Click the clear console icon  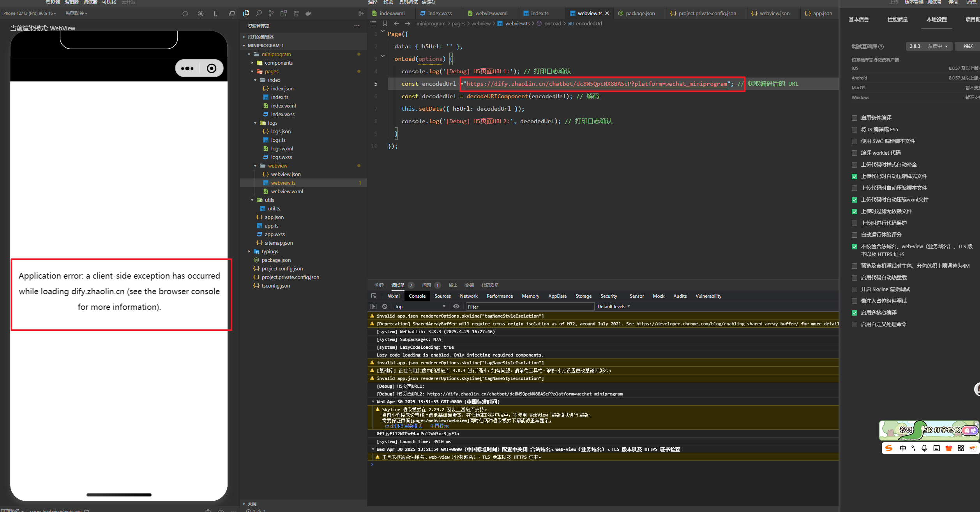385,307
